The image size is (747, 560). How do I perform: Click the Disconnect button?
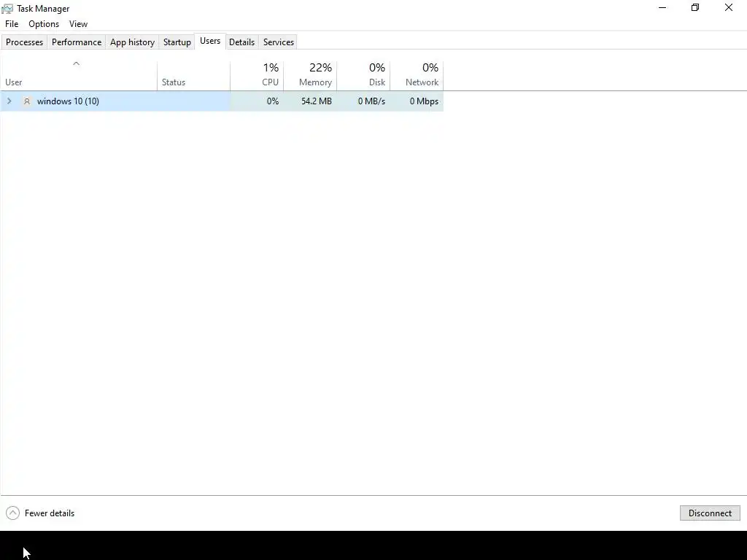710,513
